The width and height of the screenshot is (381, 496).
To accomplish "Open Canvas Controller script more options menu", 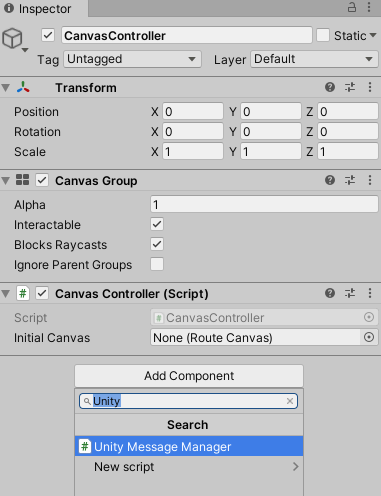I will [370, 293].
